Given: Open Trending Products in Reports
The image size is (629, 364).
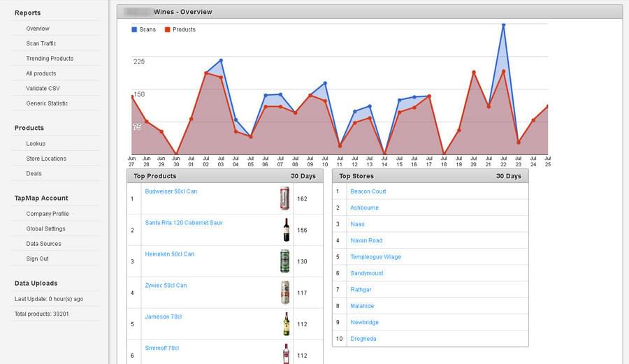Looking at the screenshot, I should (50, 59).
